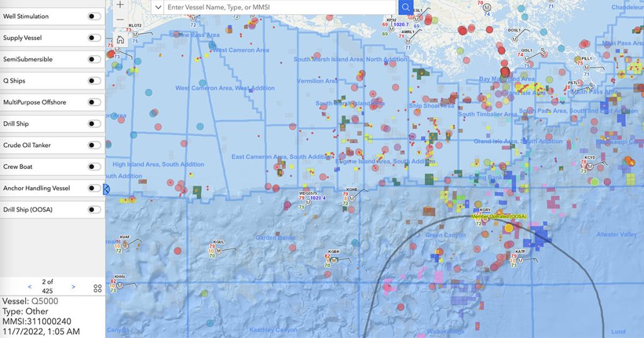Viewport: 644px width, 338px height.
Task: Enable the Well Stimulation layer
Action: point(94,16)
